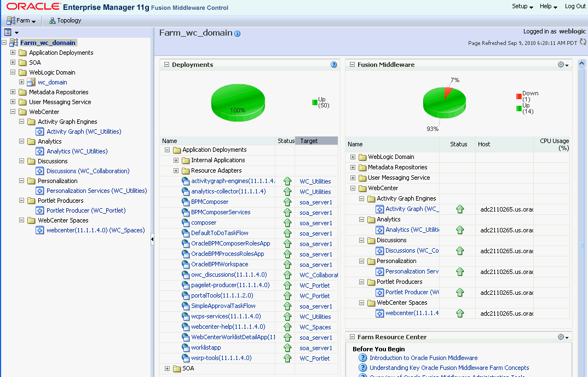Viewport: 588px width, 377px height.
Task: Expand WebLogic Domain in Fusion Middleware table
Action: click(353, 157)
